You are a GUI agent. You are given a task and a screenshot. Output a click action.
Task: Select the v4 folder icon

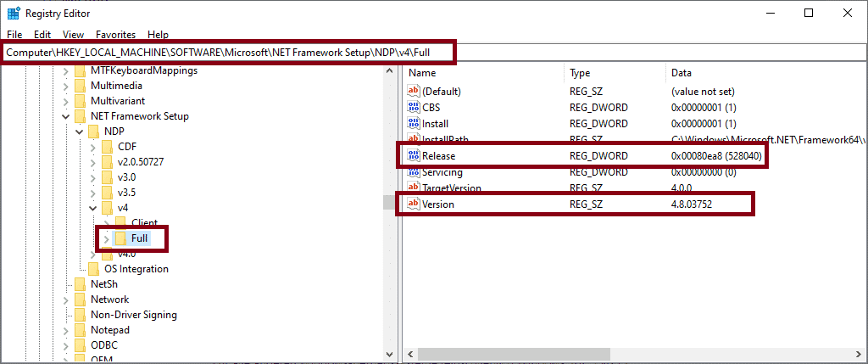[x=108, y=208]
